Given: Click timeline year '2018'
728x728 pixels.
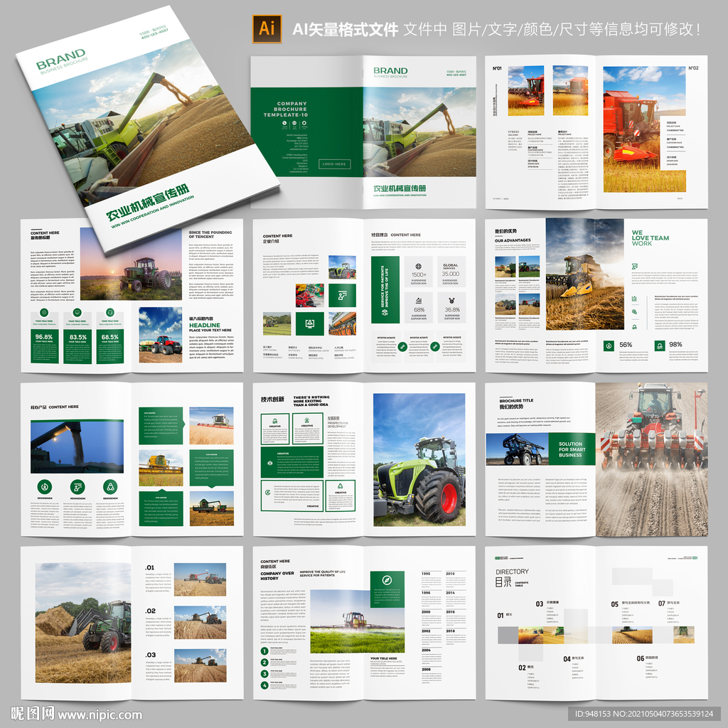Looking at the screenshot, I should [450, 631].
